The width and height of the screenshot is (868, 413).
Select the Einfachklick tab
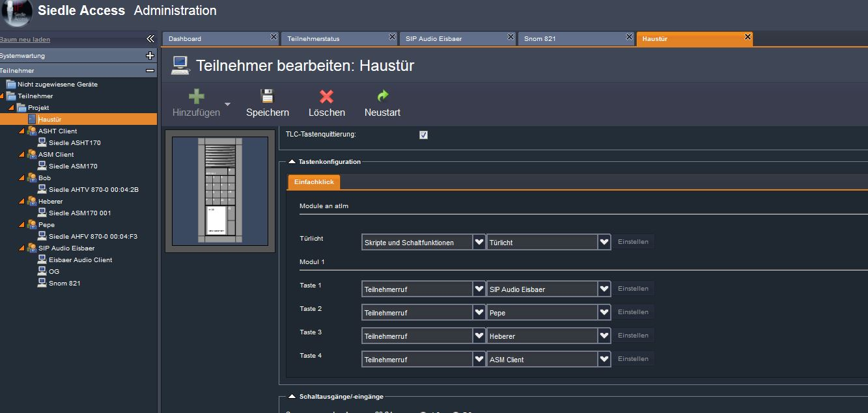pyautogui.click(x=314, y=182)
